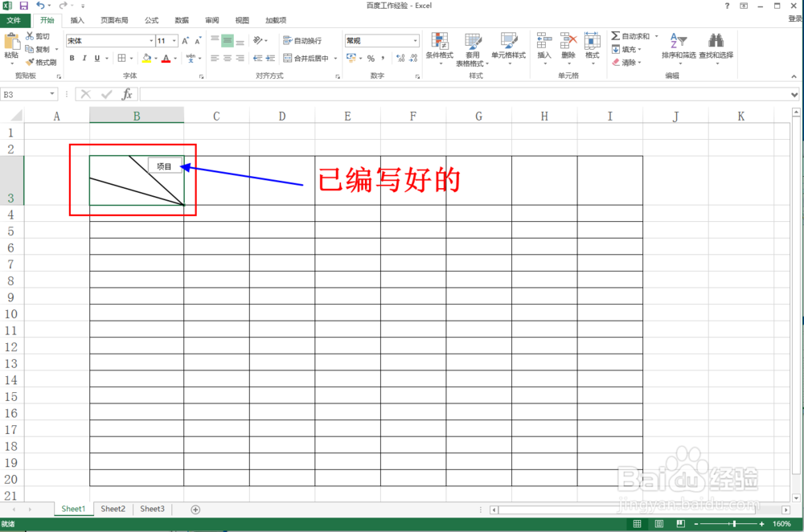Click the Orientation text-angle icon
This screenshot has width=804, height=532.
258,40
